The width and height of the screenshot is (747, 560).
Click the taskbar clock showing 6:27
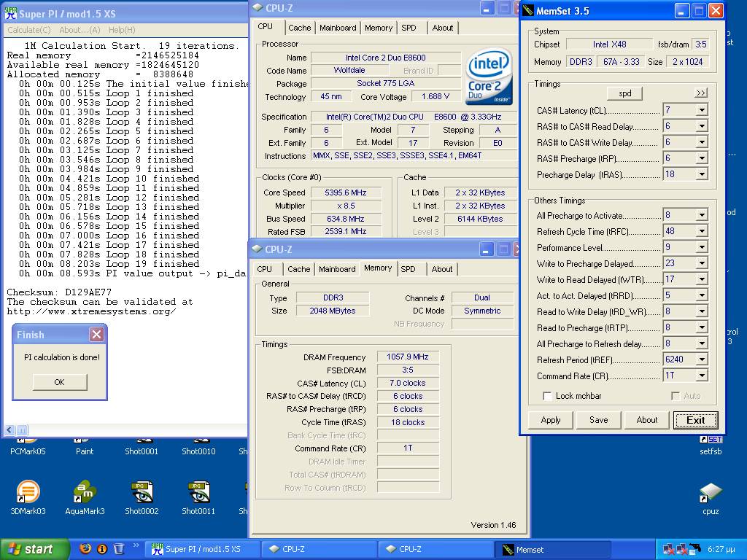[720, 549]
